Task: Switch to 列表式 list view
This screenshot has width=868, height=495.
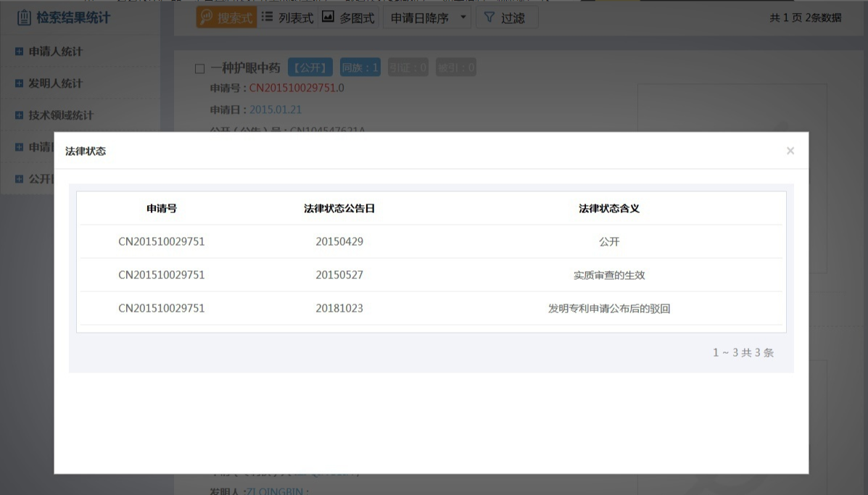Action: tap(286, 17)
